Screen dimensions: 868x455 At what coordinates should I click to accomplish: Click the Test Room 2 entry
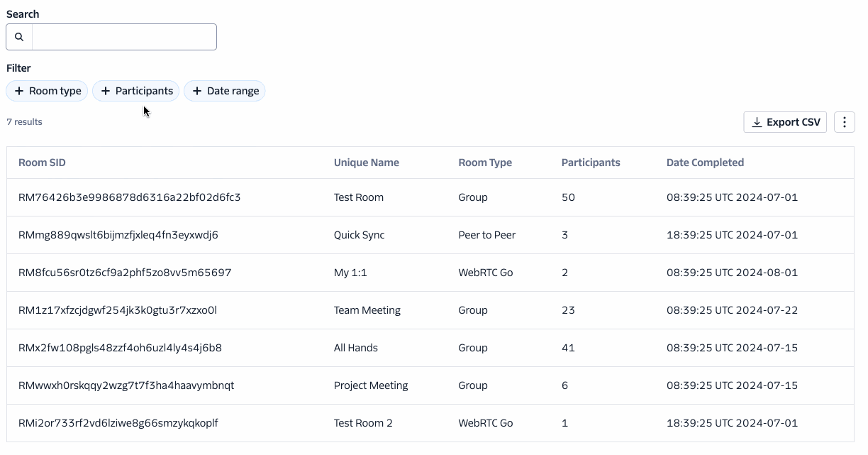[362, 423]
